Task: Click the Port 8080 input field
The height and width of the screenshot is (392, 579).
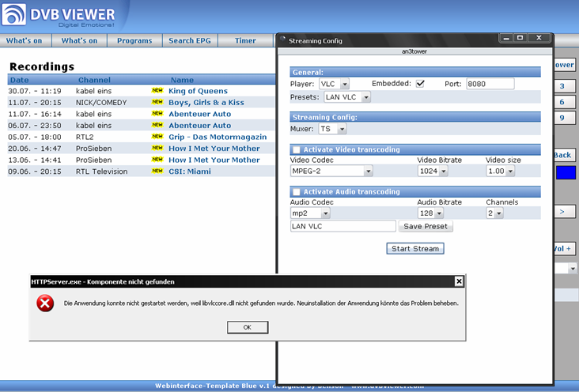Action: point(490,84)
